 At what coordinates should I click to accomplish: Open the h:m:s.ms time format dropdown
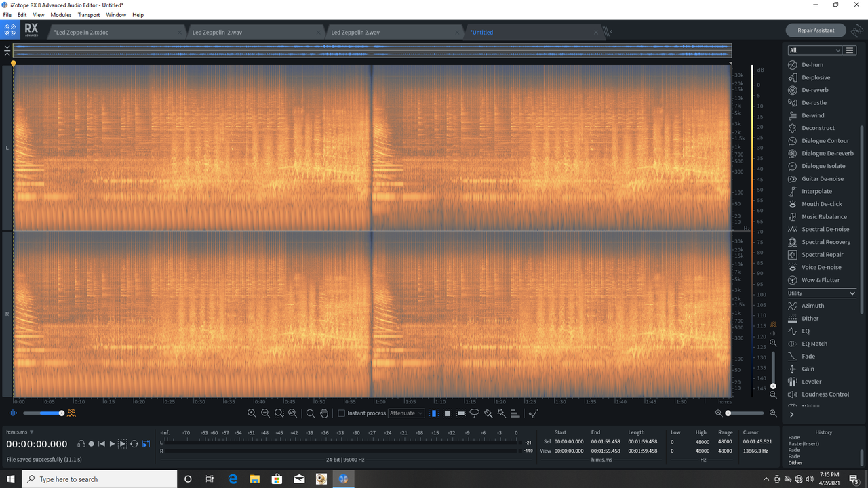(x=20, y=432)
